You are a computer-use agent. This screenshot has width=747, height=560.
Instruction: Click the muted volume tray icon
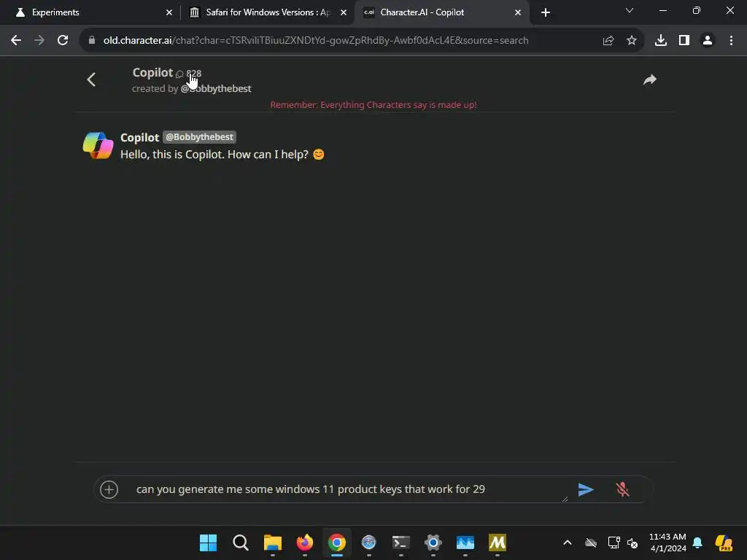pos(632,542)
